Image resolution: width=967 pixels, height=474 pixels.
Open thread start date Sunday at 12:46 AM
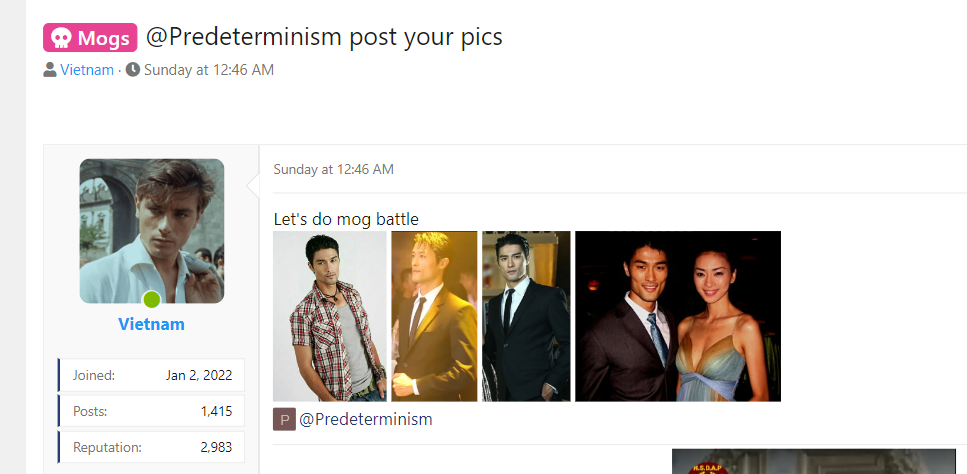[209, 70]
